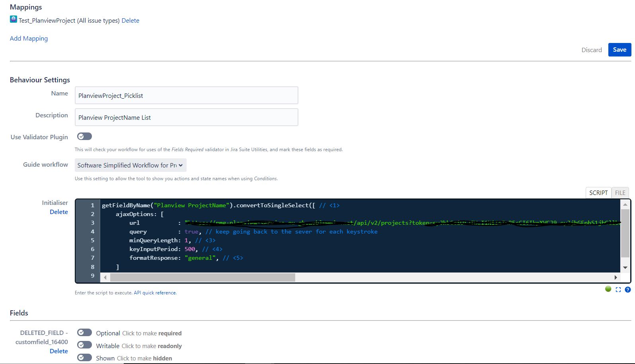Click the Add Mapping link
The height and width of the screenshot is (364, 635).
tap(29, 38)
